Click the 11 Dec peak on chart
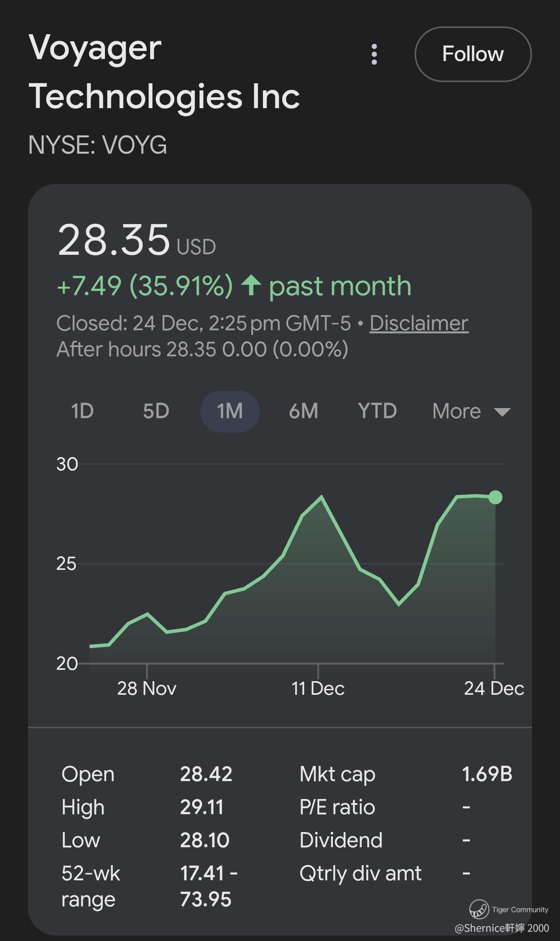 coord(321,497)
